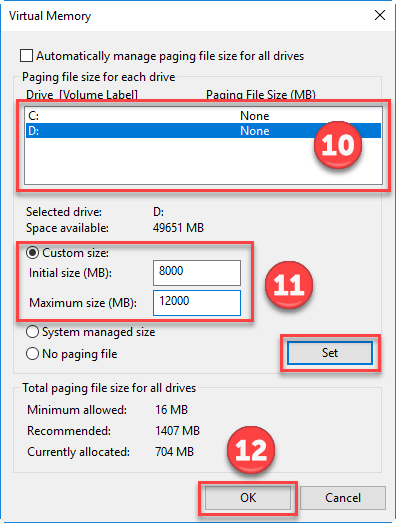Click the Cancel button
396x523 pixels.
coord(343,498)
